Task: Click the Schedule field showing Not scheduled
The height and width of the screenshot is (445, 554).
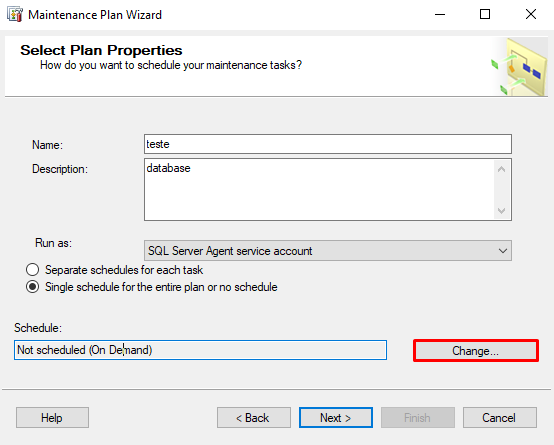Action: click(x=200, y=350)
